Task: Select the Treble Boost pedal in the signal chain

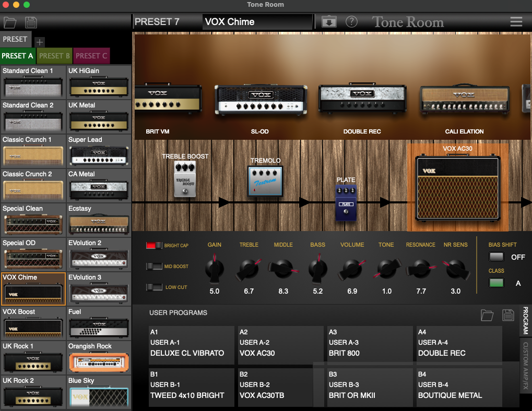Action: click(185, 180)
